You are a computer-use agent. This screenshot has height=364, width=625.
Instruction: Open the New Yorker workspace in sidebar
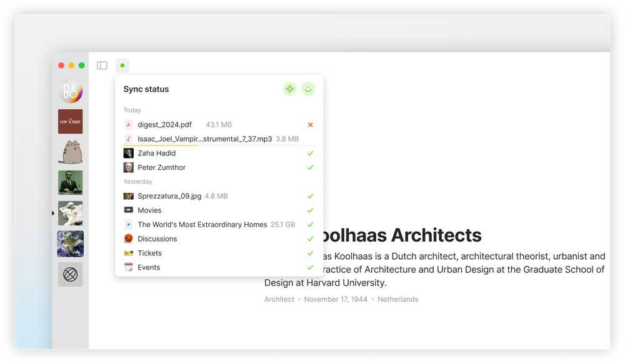click(x=71, y=122)
